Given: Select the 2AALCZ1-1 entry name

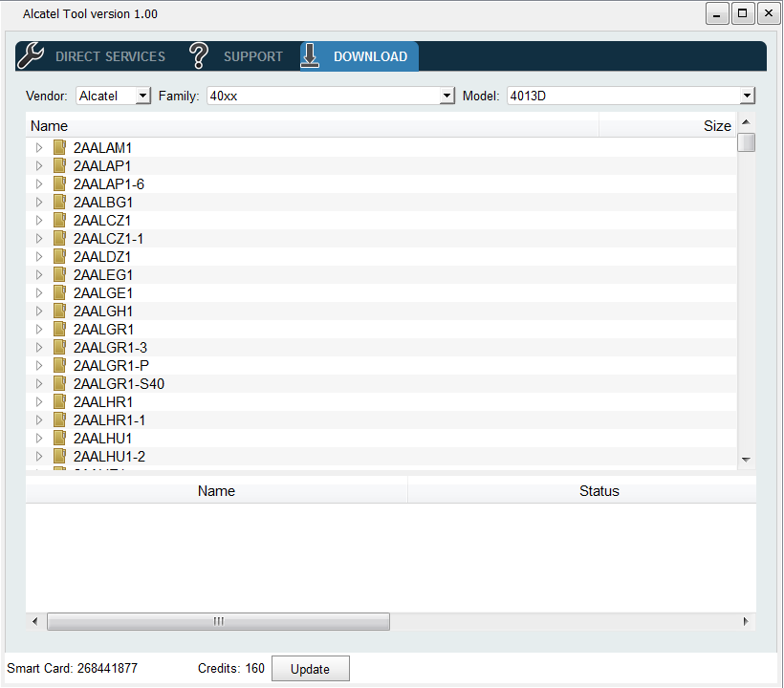Looking at the screenshot, I should pos(108,238).
